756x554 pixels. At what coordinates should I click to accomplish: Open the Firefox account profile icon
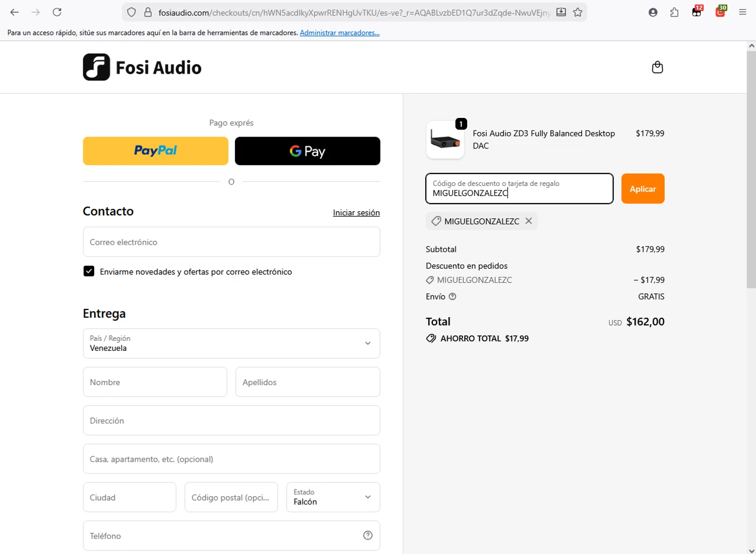(x=653, y=12)
